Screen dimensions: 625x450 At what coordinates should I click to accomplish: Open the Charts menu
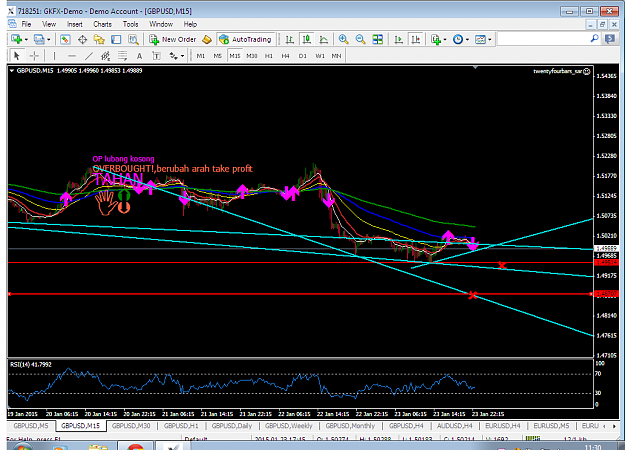pos(102,24)
